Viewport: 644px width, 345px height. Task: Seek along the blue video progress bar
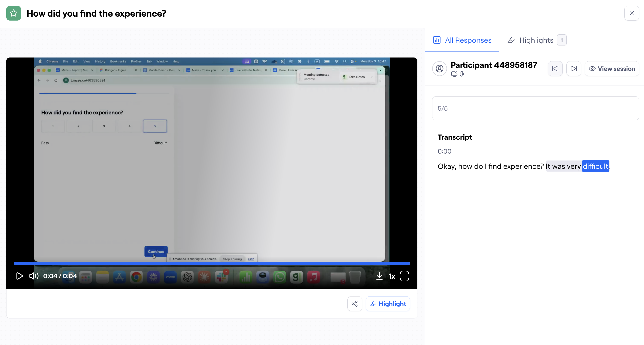click(212, 263)
